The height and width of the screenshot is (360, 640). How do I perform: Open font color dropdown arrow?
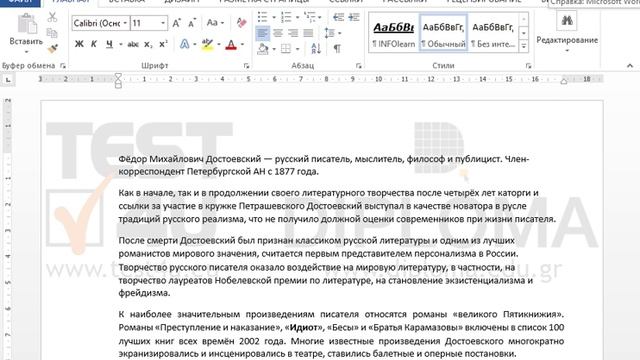click(x=242, y=44)
